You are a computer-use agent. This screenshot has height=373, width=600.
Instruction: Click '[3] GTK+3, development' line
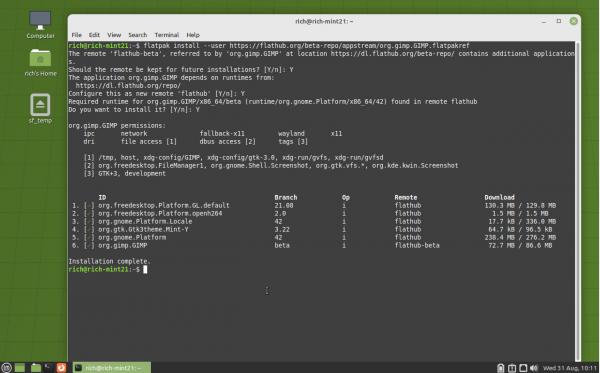[125, 174]
